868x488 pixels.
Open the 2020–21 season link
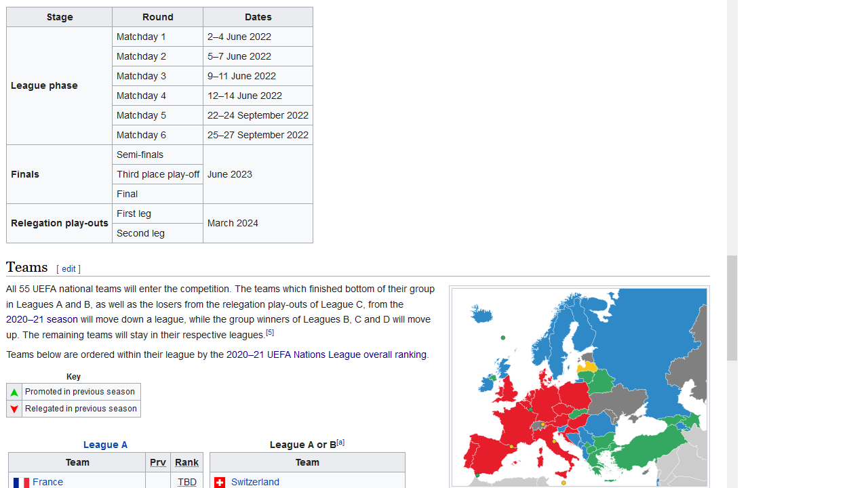click(x=42, y=319)
